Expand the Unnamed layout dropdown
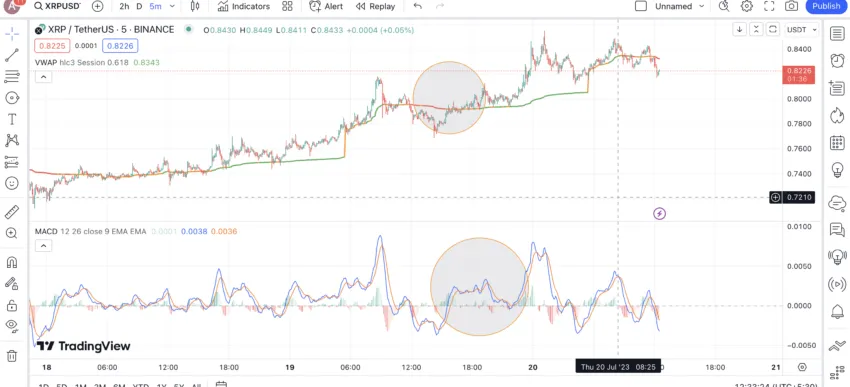 701,7
